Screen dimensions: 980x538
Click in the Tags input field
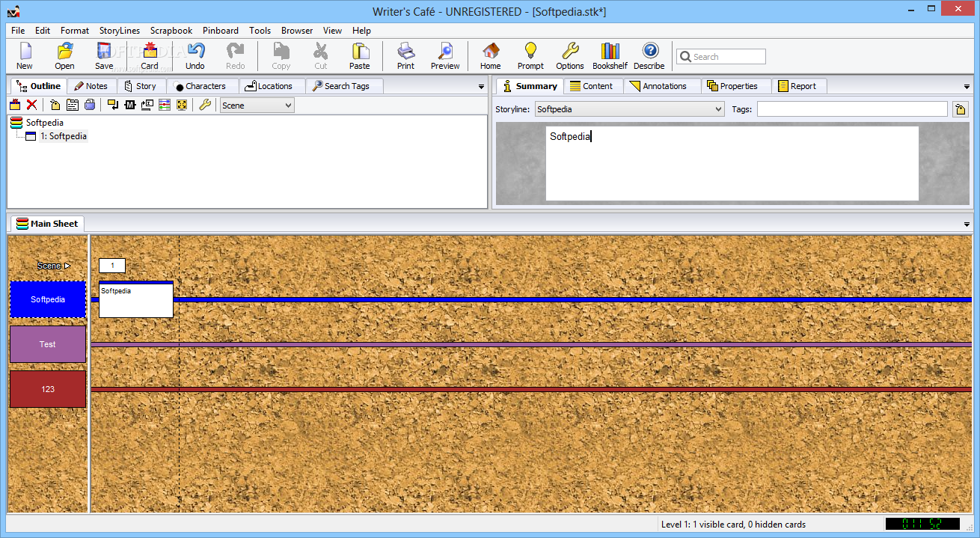(x=852, y=109)
